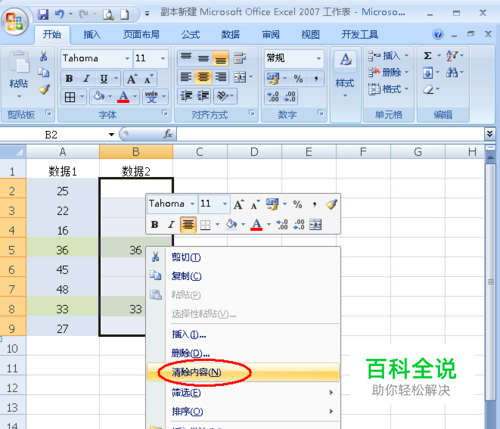The width and height of the screenshot is (500, 429).
Task: Click mini toolbar merge cells icon
Action: coord(315,225)
